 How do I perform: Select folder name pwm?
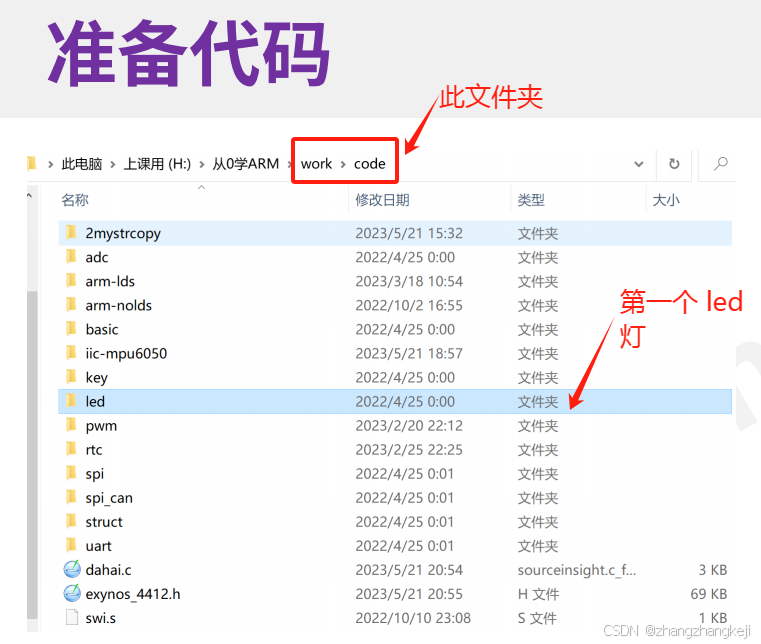pyautogui.click(x=101, y=426)
